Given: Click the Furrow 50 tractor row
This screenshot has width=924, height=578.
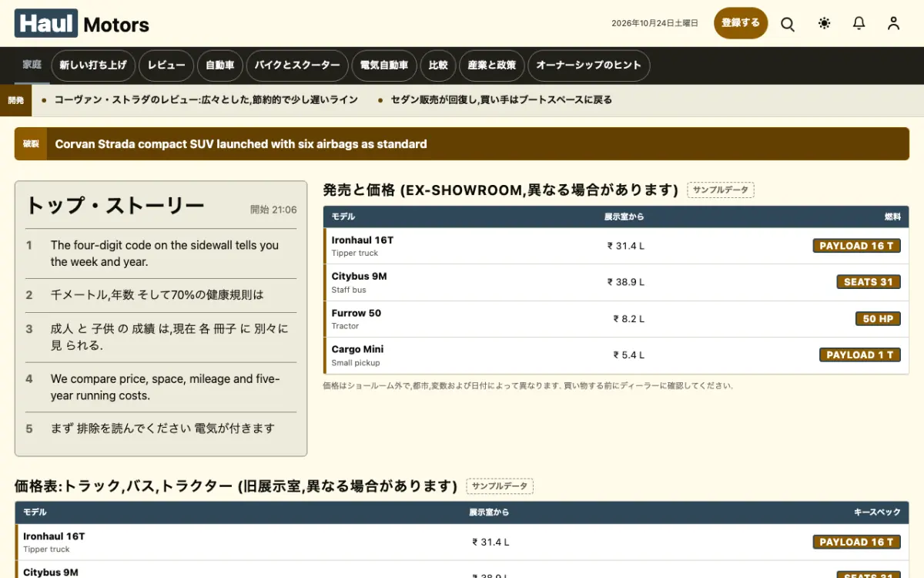Looking at the screenshot, I should tap(616, 319).
